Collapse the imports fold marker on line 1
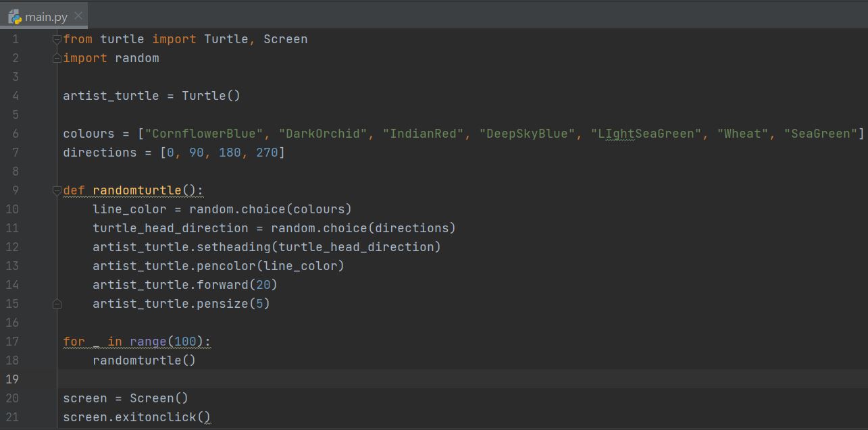Image resolution: width=868 pixels, height=430 pixels. click(x=57, y=39)
